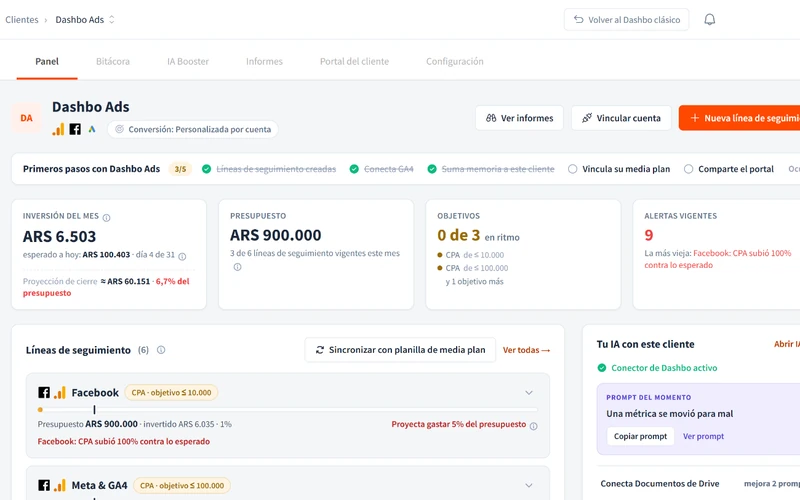Click Ver informes button
Viewport: 800px width, 500px height.
(x=519, y=118)
